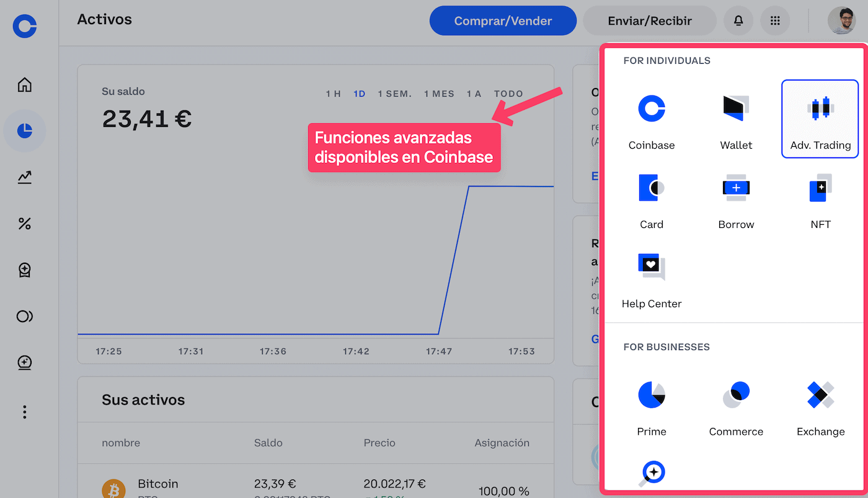Open the Home icon in the sidebar

pyautogui.click(x=24, y=84)
